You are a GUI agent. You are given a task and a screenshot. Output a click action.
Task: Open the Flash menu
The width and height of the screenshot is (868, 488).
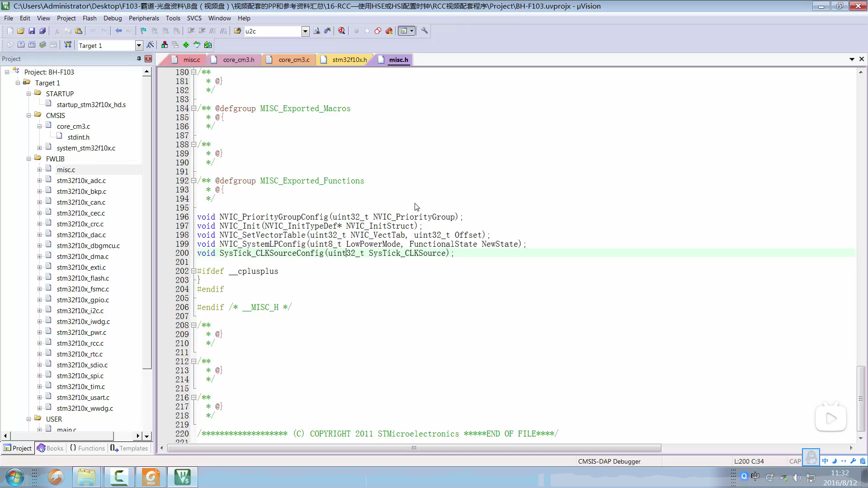90,18
